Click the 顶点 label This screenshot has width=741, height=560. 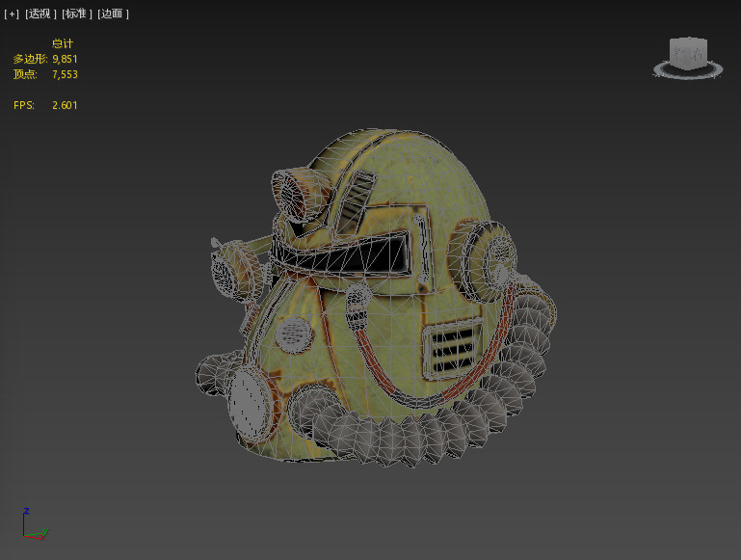click(x=25, y=74)
